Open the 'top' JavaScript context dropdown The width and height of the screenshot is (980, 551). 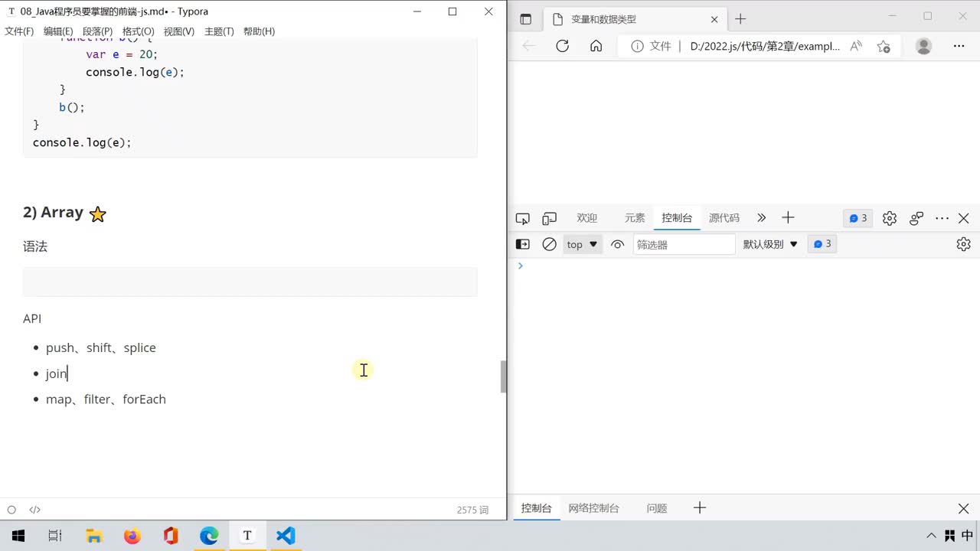tap(583, 244)
